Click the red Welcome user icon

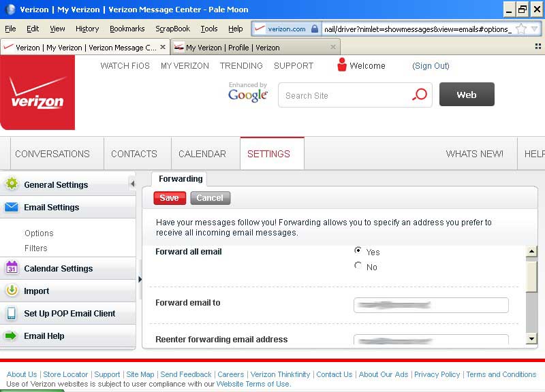pos(342,65)
